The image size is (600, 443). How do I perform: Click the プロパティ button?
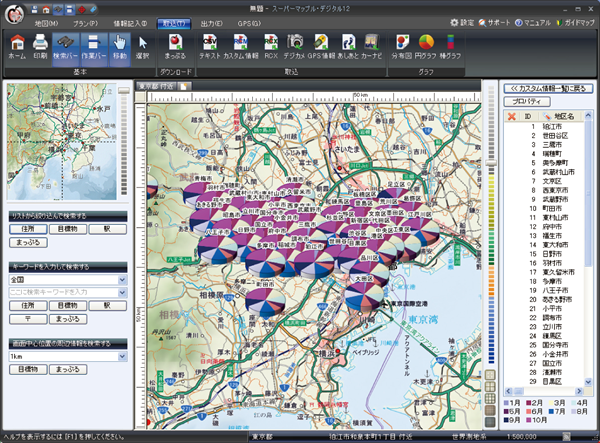click(x=527, y=102)
